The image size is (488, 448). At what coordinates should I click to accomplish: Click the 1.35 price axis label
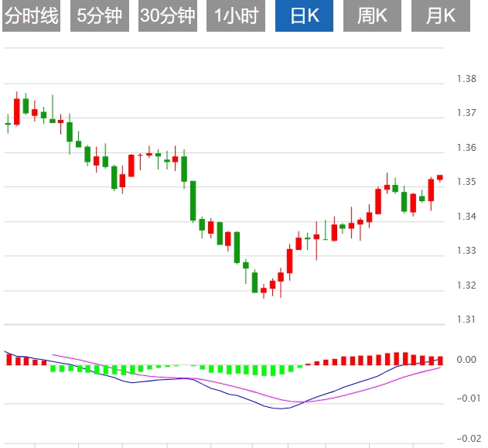pyautogui.click(x=466, y=182)
